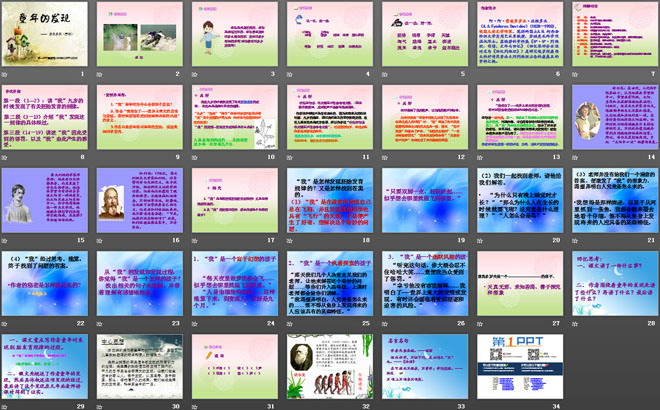Viewport: 660px width, 410px height.
Task: Click animation star icon under slide 32
Action: pos(290,407)
